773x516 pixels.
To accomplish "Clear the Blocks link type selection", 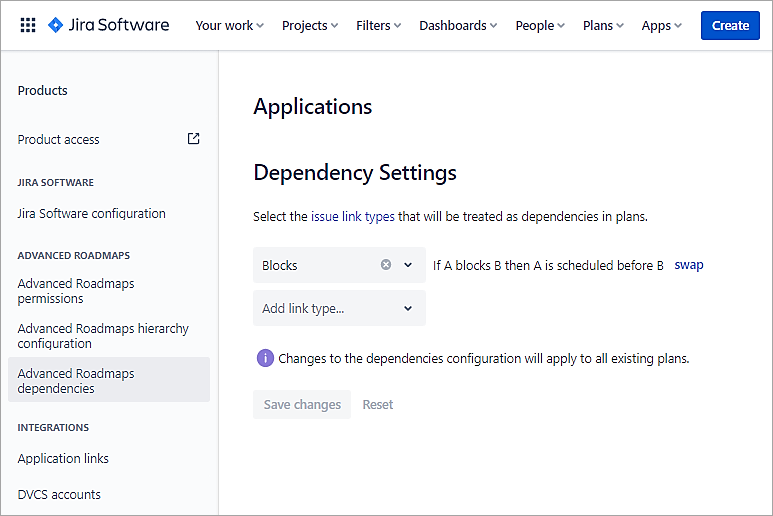I will (386, 265).
